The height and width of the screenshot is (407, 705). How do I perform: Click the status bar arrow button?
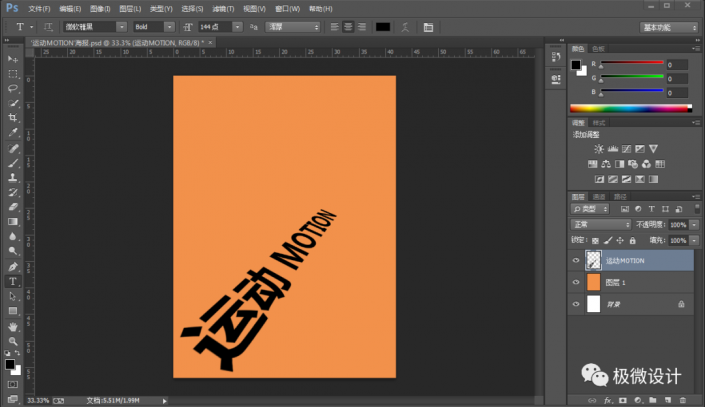point(165,401)
